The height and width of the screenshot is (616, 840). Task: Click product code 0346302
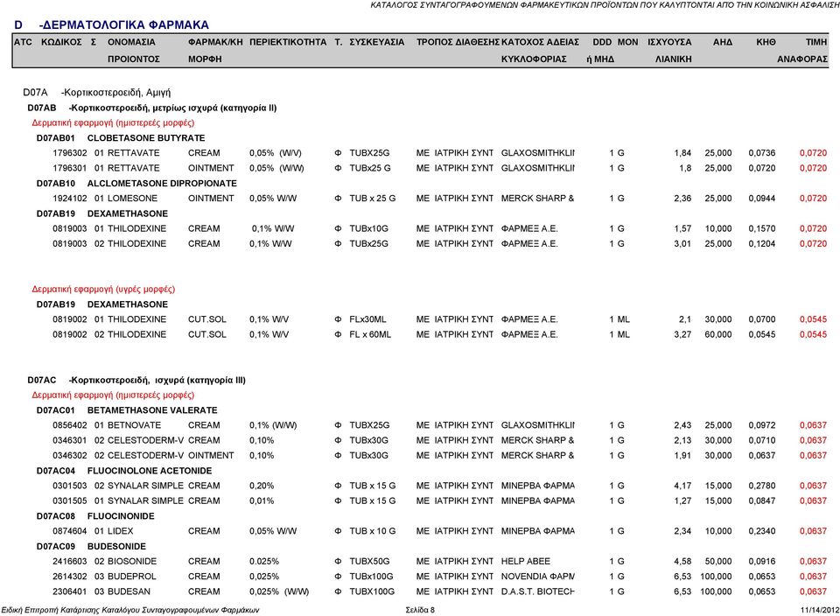tap(70, 456)
